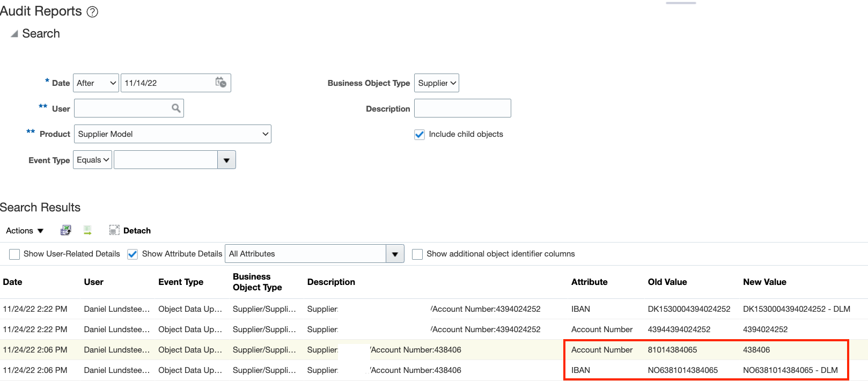Select old value NO6381014384065
Image resolution: width=868 pixels, height=381 pixels.
click(x=683, y=370)
